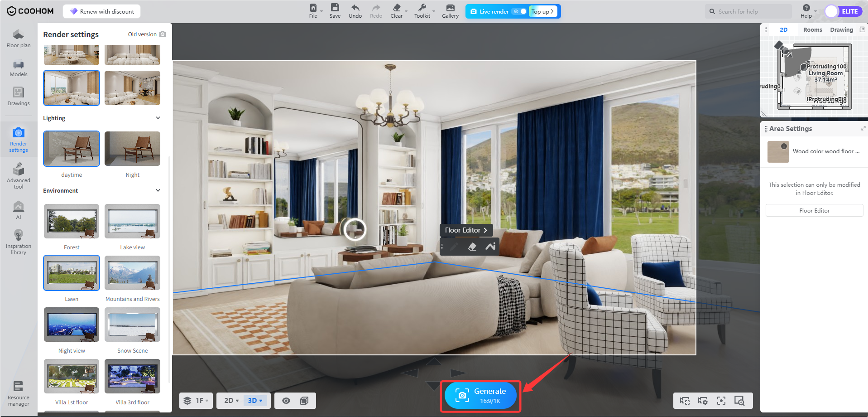Image resolution: width=868 pixels, height=417 pixels.
Task: Click the camera settings icon at bottom right
Action: point(703,401)
